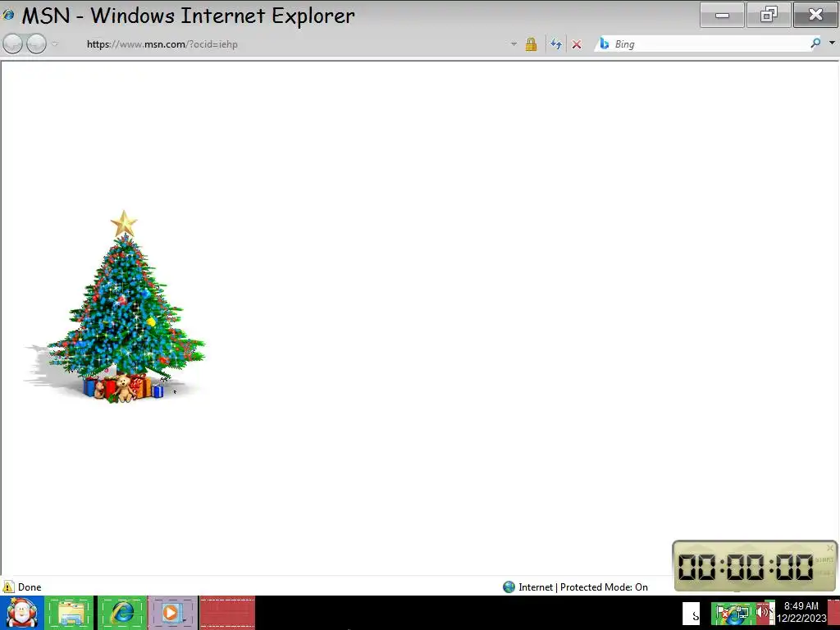The width and height of the screenshot is (840, 630).
Task: Open the network connection tray icon
Action: point(742,614)
